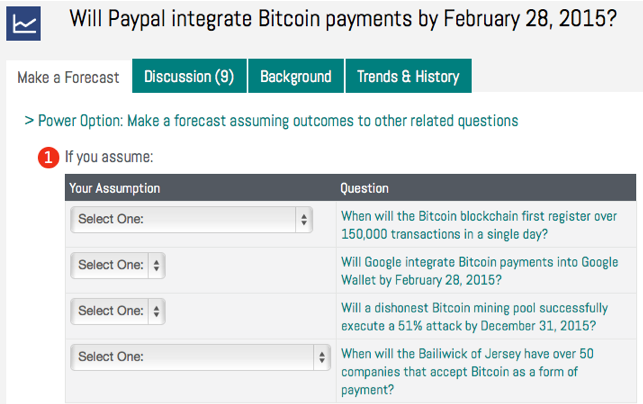Click the Your Assumption column header
The height and width of the screenshot is (404, 643).
tap(115, 188)
